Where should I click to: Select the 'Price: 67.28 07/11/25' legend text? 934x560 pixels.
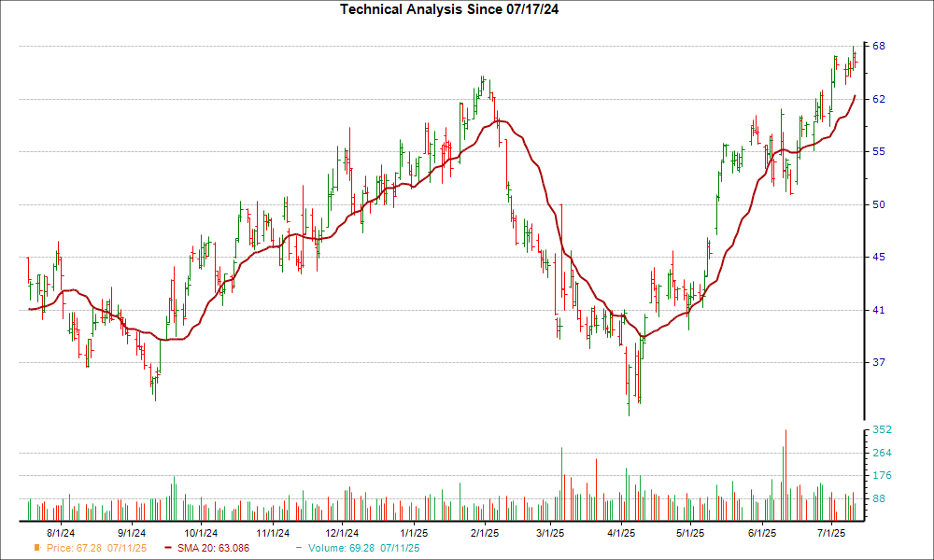tap(96, 548)
